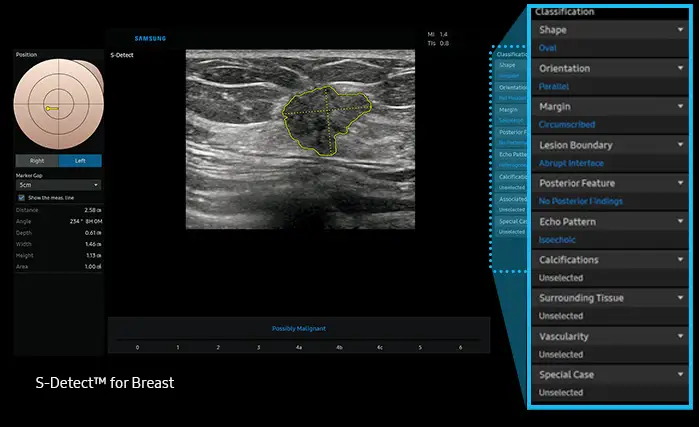
Task: Click the Isoechoic echo pattern value
Action: [557, 240]
